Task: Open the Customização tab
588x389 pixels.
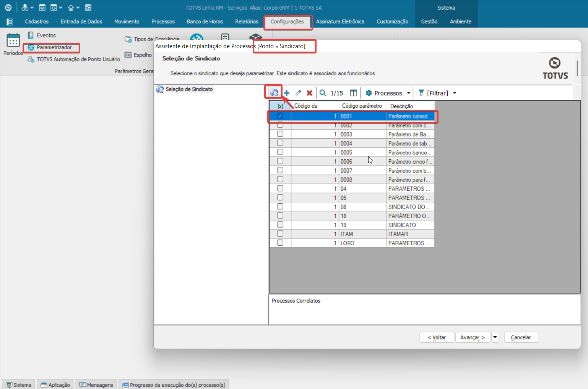Action: click(x=392, y=22)
